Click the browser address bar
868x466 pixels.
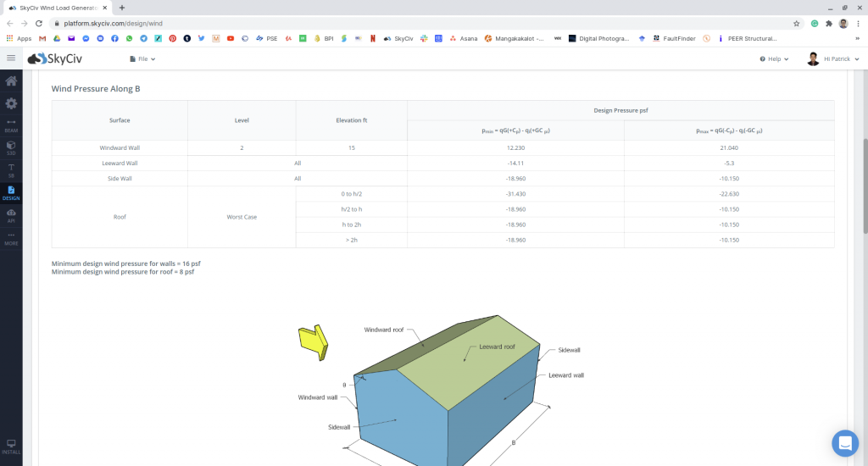pos(424,24)
